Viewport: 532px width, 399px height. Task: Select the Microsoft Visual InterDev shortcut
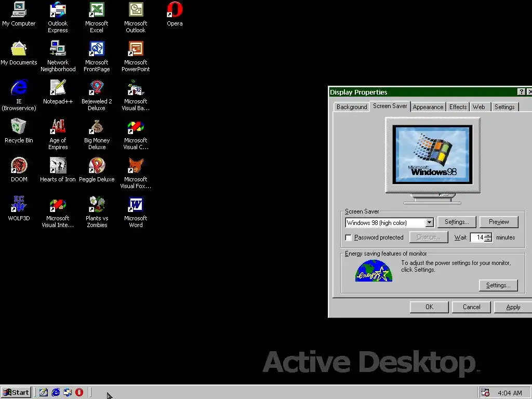(58, 212)
